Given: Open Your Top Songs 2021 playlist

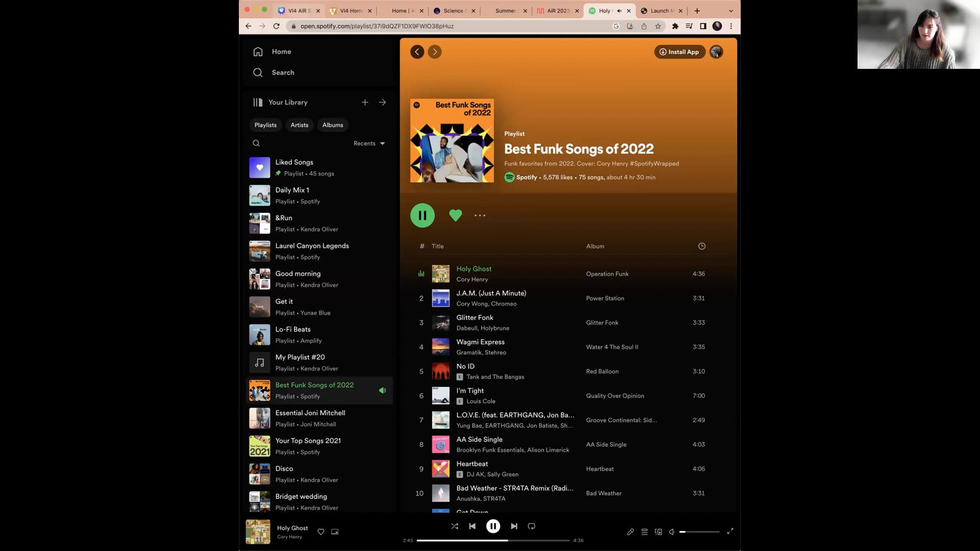Looking at the screenshot, I should 320,446.
